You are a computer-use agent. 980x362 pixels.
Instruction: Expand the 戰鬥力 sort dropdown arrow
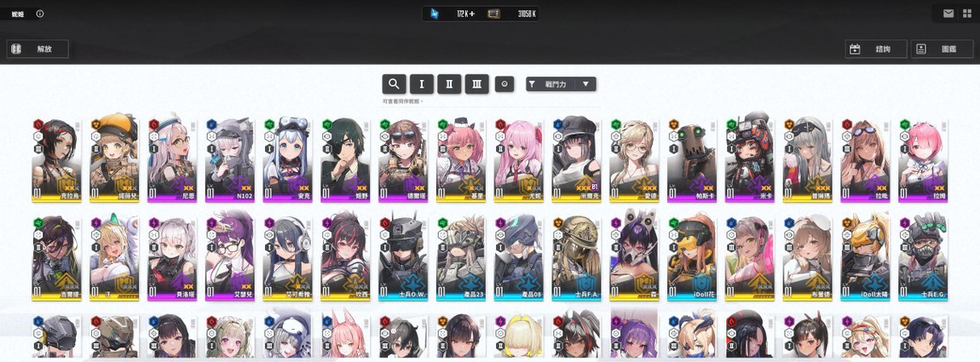coord(585,83)
